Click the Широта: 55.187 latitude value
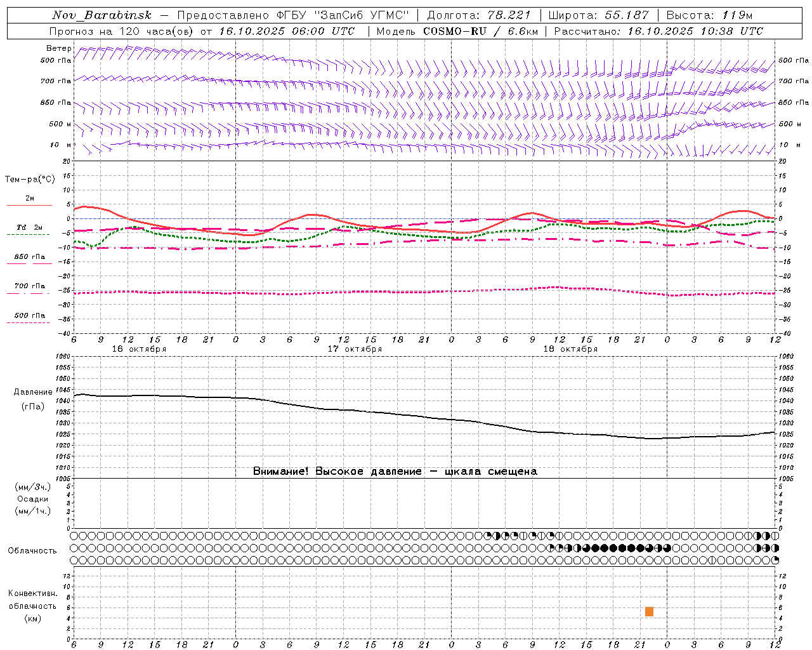812x650 pixels. tap(598, 15)
